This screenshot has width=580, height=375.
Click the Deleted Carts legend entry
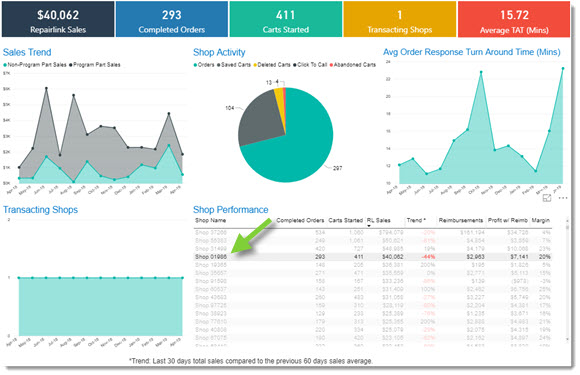click(272, 65)
